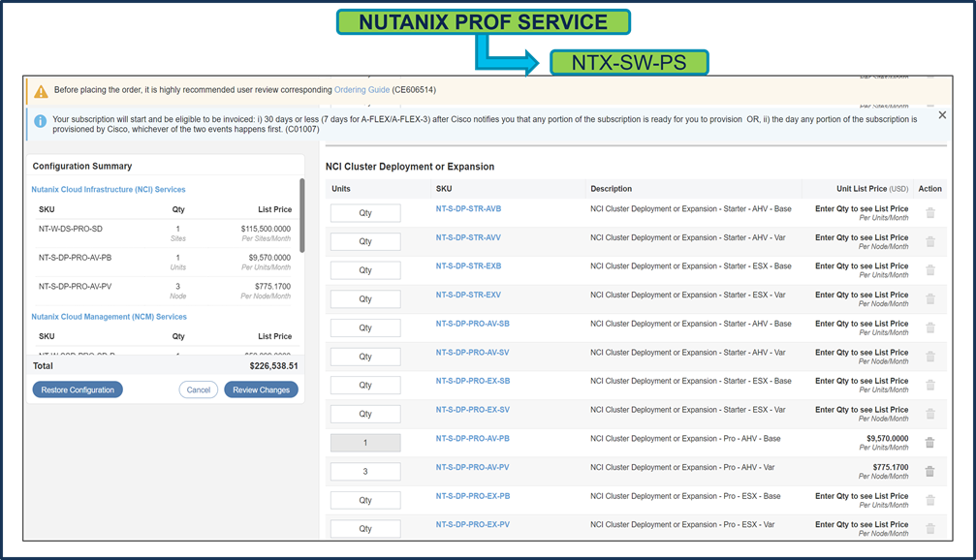Open SKU link NT-S-DP-PRO-EX-PB
Screen dimensions: 976x560
(472, 496)
